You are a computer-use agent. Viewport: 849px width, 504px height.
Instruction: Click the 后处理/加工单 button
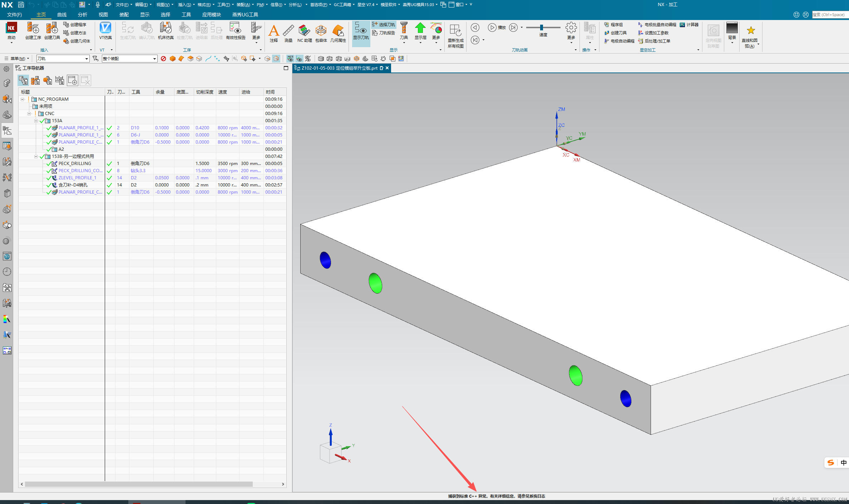coord(654,41)
